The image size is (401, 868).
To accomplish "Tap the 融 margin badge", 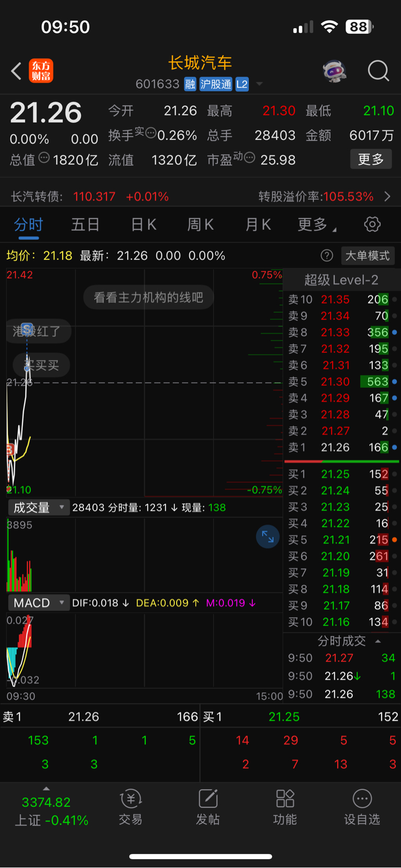I will pyautogui.click(x=190, y=84).
